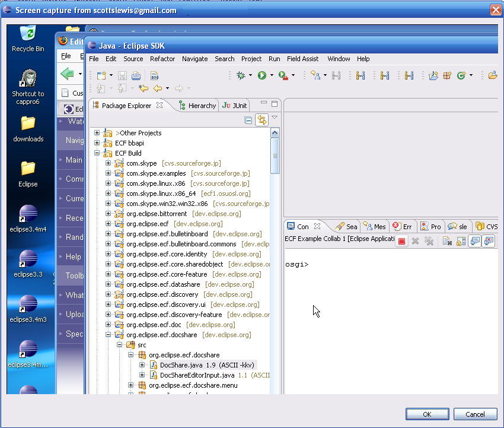Open the Source menu
Viewport: 504px width, 428px height.
(133, 59)
